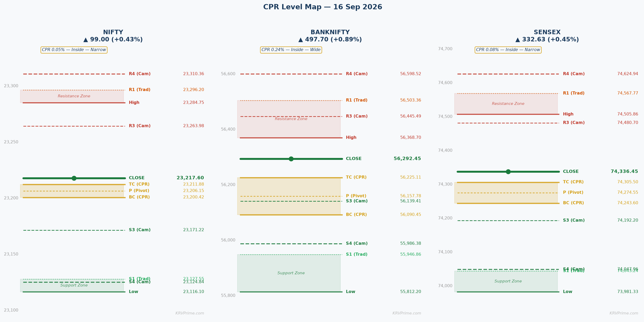Click BANKNIFTY TC (CPR) value 56,225.11
The width and height of the screenshot is (644, 322).
(x=411, y=177)
